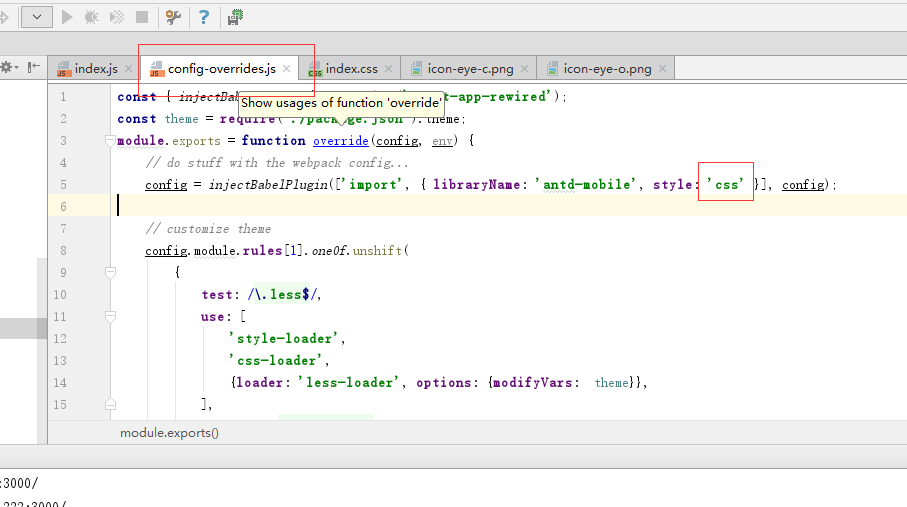Viewport: 907px width, 507px height.
Task: Click the 'override' function link
Action: point(341,141)
